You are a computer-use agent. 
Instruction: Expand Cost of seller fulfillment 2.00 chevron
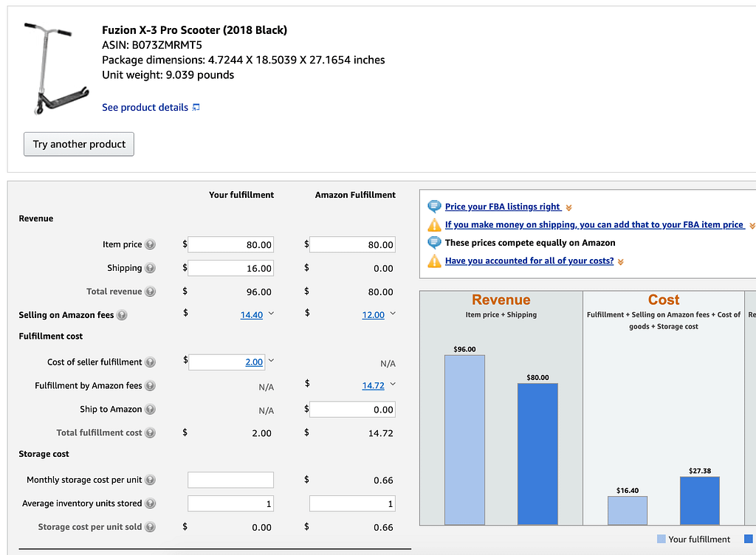[272, 360]
